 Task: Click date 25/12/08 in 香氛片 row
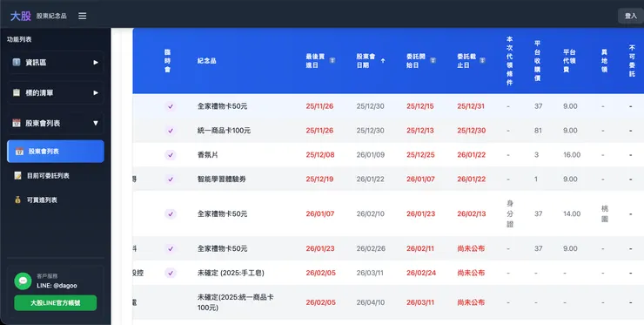click(320, 155)
